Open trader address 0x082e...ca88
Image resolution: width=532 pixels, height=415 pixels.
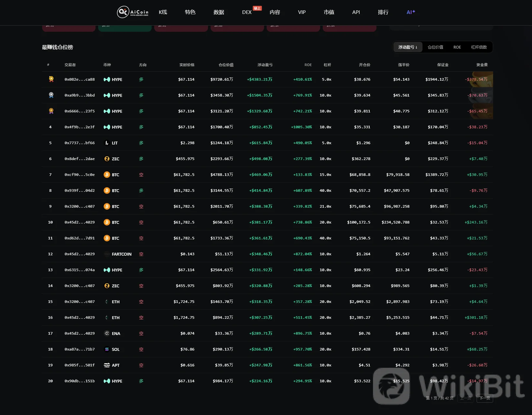coord(80,79)
